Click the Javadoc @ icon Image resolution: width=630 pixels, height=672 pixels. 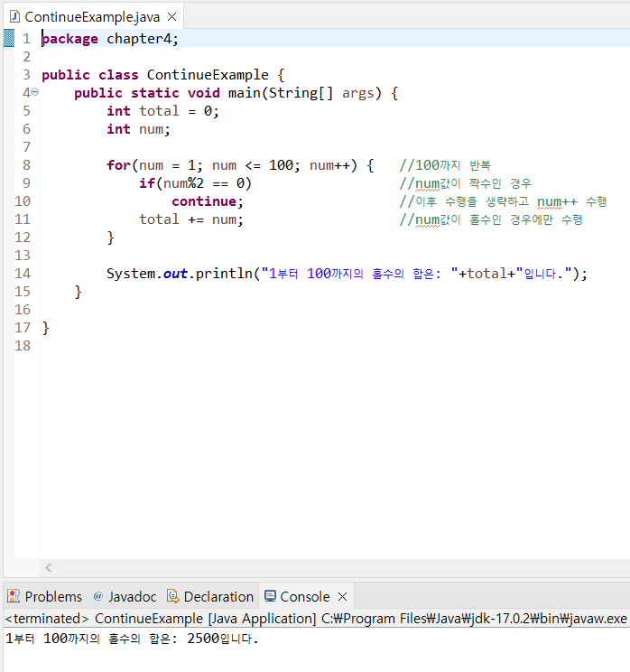[98, 596]
